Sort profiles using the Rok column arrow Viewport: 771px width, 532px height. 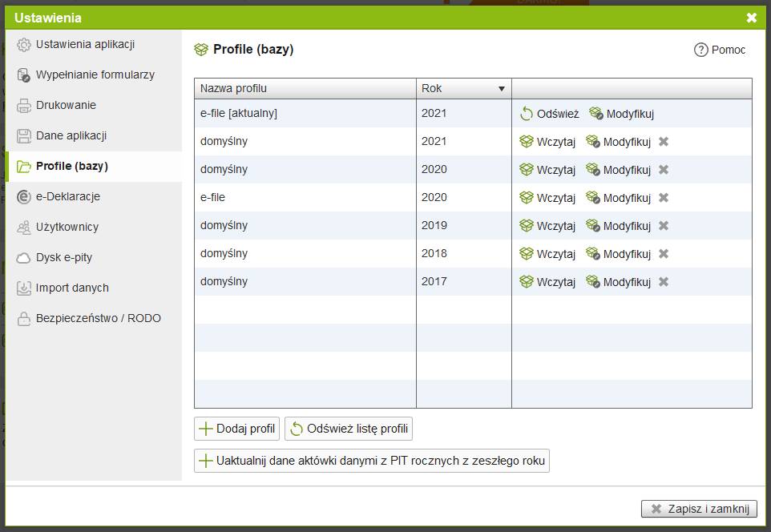[502, 89]
